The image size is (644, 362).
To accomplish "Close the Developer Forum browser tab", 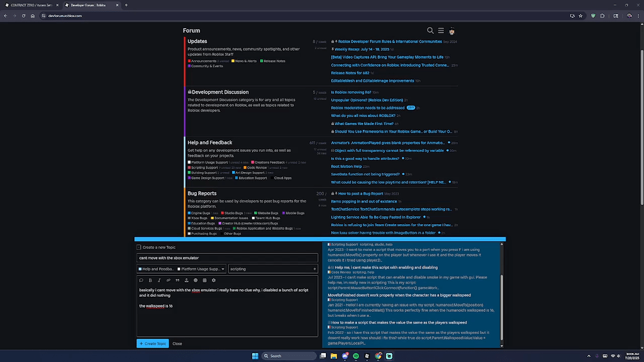I will click(x=117, y=5).
